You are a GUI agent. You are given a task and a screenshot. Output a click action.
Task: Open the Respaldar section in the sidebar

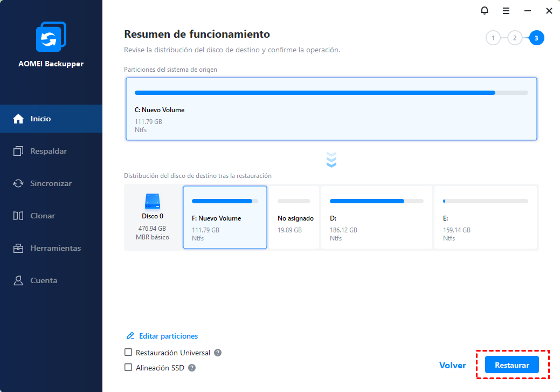coord(49,151)
